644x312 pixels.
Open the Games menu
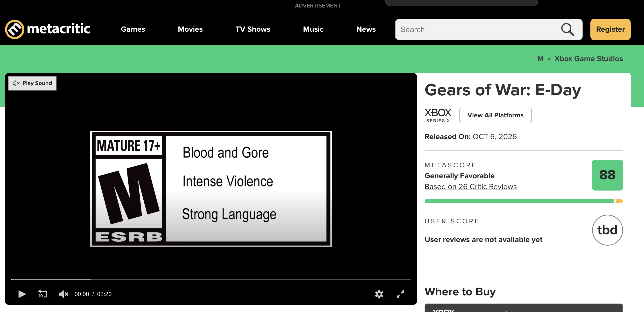coord(133,29)
